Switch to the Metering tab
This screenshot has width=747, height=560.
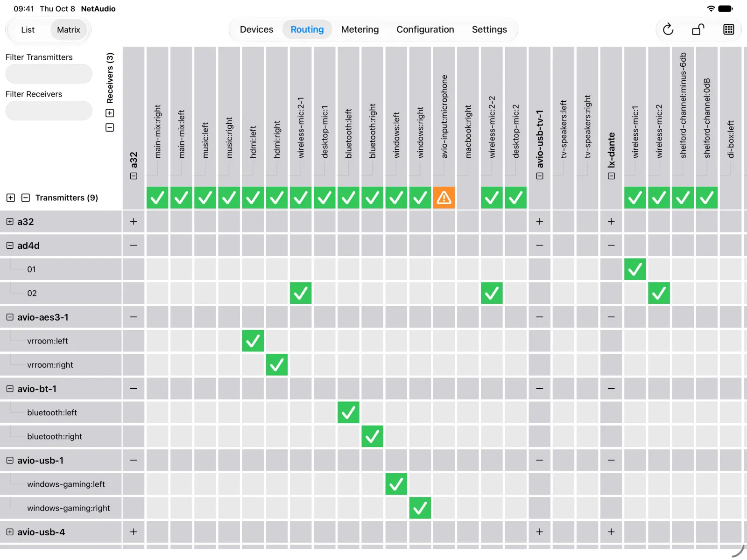tap(360, 29)
